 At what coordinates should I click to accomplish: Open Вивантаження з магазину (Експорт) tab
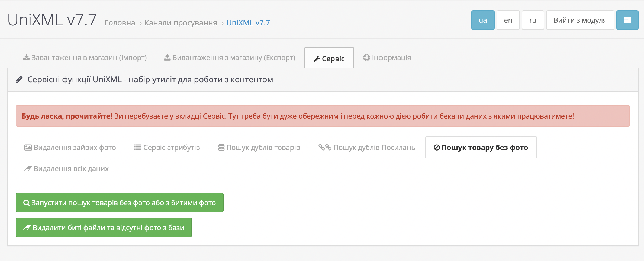(x=230, y=58)
